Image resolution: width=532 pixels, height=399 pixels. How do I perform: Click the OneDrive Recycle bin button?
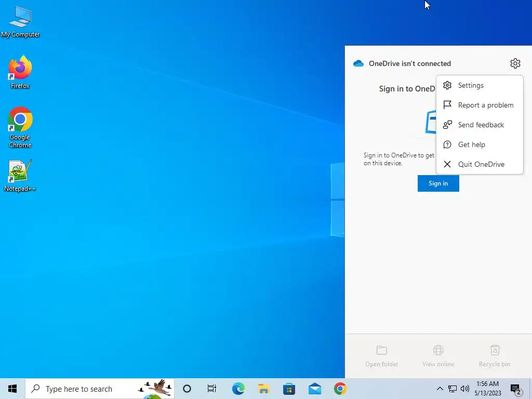(x=495, y=356)
